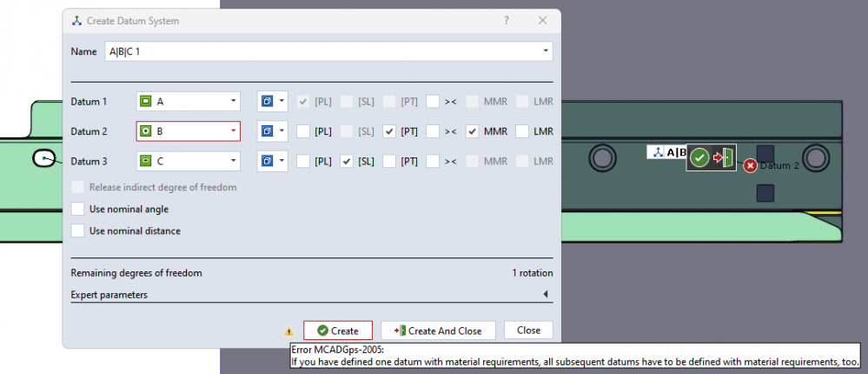Viewport: 868px width, 374px height.
Task: Open the question mark help button
Action: (x=506, y=21)
